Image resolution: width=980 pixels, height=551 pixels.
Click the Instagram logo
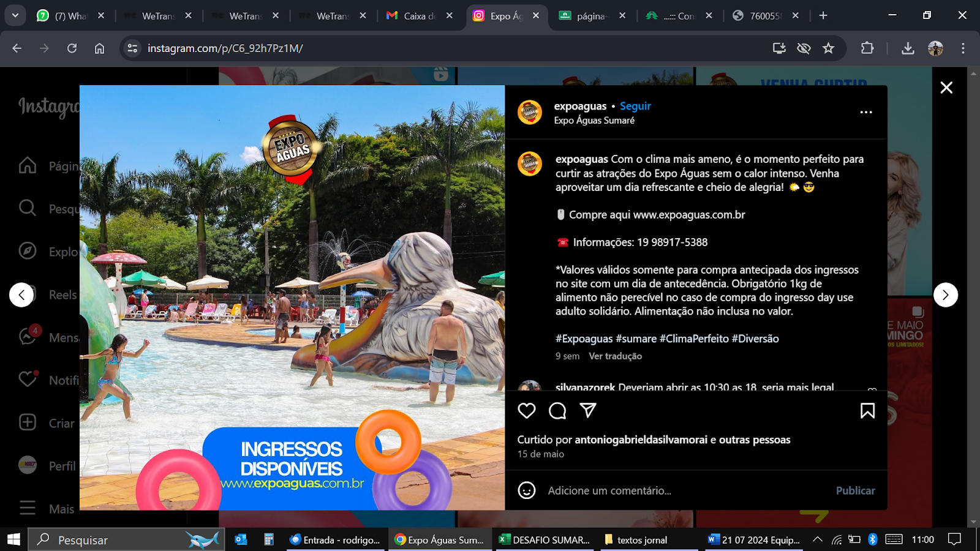point(49,107)
